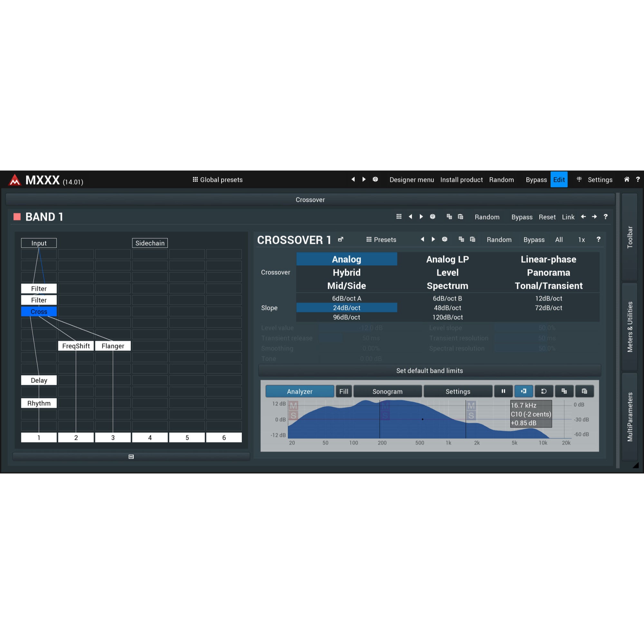This screenshot has width=644, height=644.
Task: Copy the Crossover 1 settings
Action: (x=461, y=239)
